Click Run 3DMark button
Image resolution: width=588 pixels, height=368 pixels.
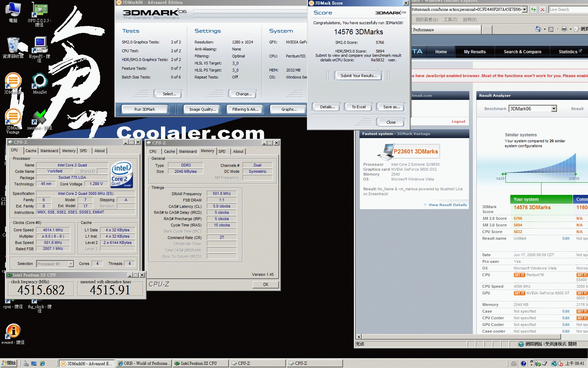pos(145,109)
